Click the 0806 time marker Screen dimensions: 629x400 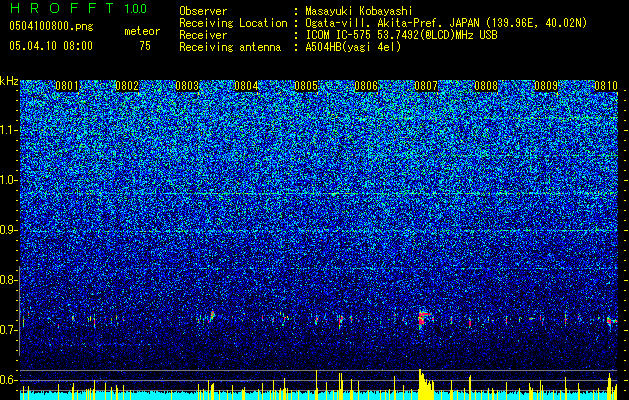(366, 86)
